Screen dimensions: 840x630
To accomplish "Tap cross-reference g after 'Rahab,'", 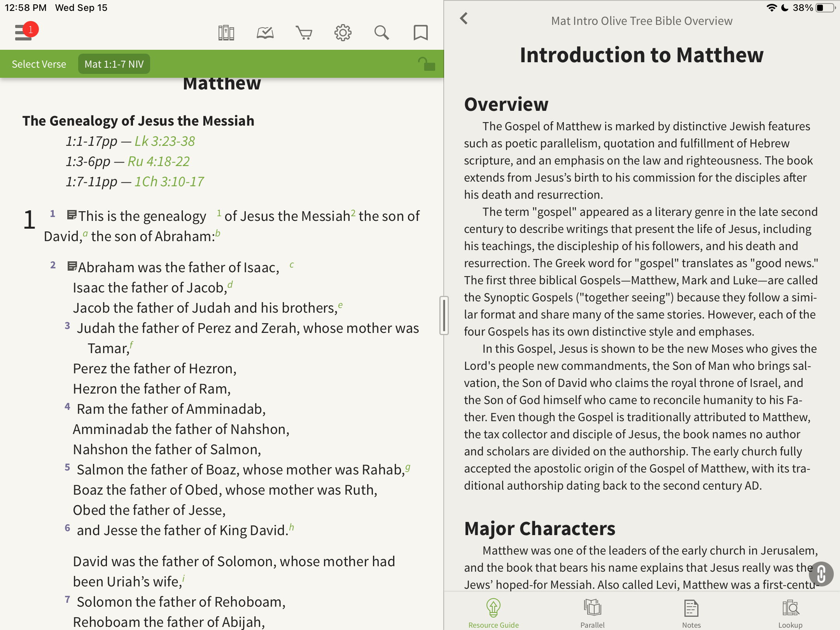I will [408, 467].
